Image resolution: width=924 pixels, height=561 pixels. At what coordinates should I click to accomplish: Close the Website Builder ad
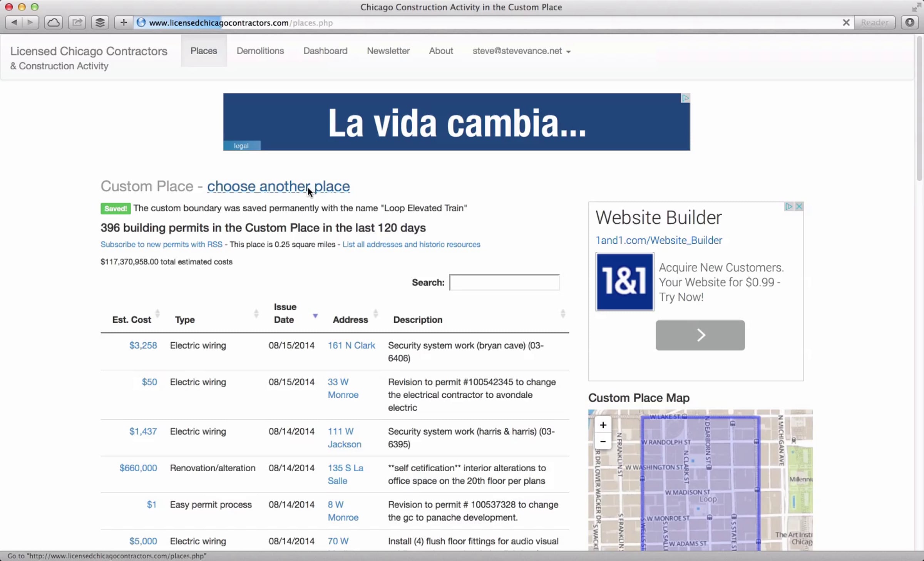[x=799, y=206]
